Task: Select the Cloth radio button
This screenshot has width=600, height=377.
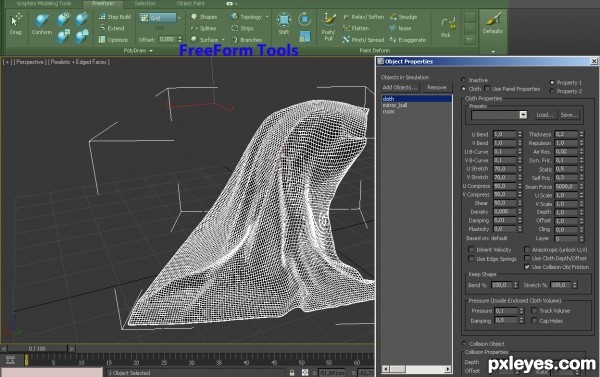Action: tap(464, 89)
